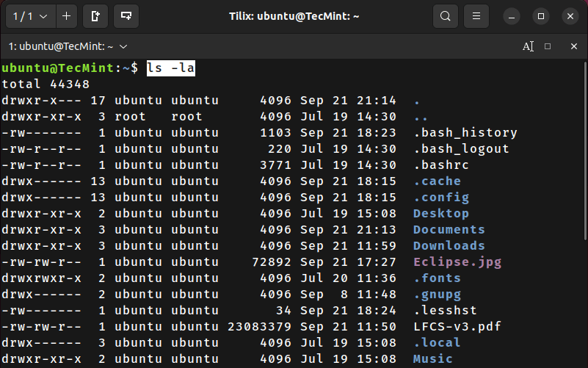Click the Desktop directory name
588x368 pixels.
(440, 213)
